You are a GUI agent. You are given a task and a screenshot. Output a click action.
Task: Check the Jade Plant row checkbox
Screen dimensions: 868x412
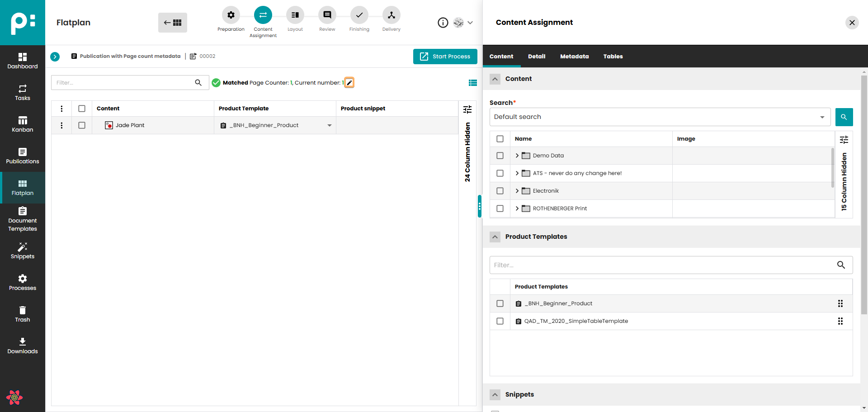(x=82, y=125)
